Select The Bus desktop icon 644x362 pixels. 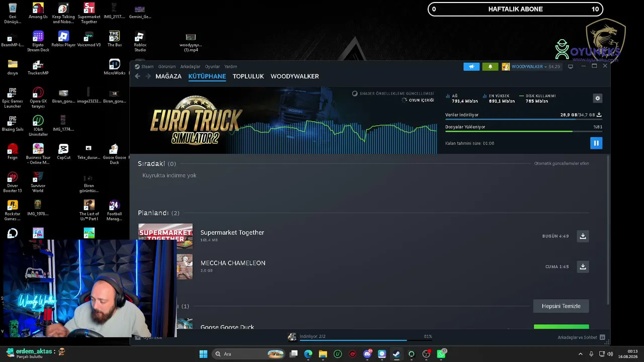click(x=115, y=39)
